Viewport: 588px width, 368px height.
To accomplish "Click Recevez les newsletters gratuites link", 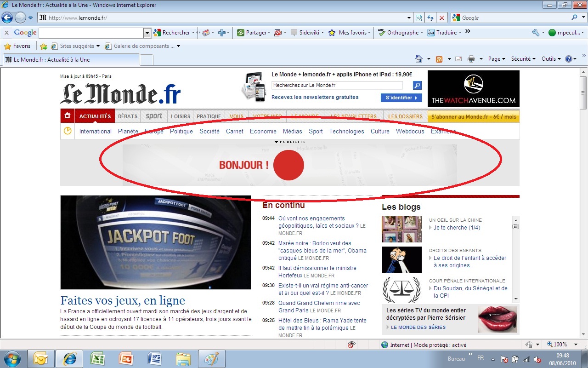I will coord(315,97).
